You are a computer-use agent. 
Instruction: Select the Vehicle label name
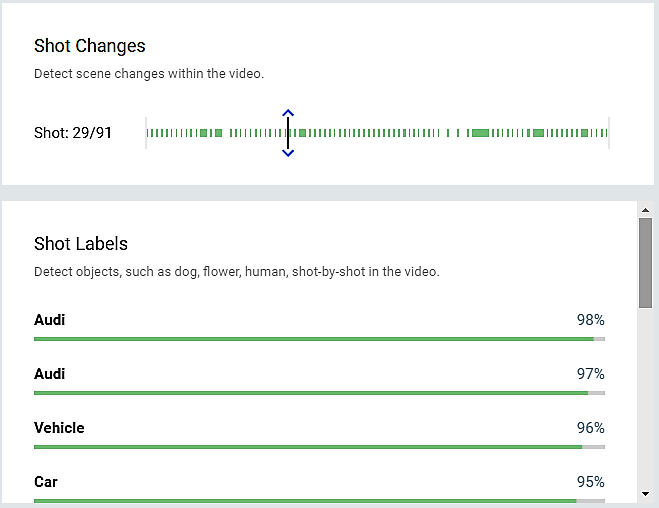[x=59, y=428]
